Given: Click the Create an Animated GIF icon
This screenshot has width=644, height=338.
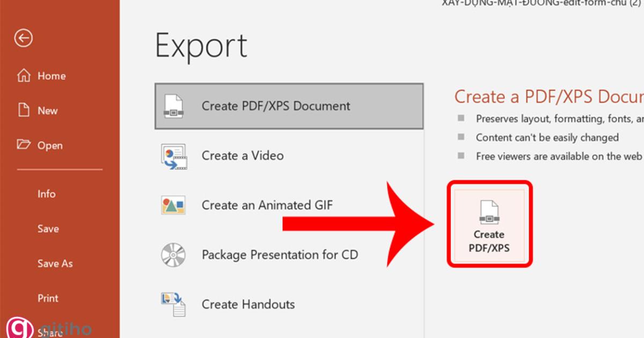Looking at the screenshot, I should click(x=173, y=204).
